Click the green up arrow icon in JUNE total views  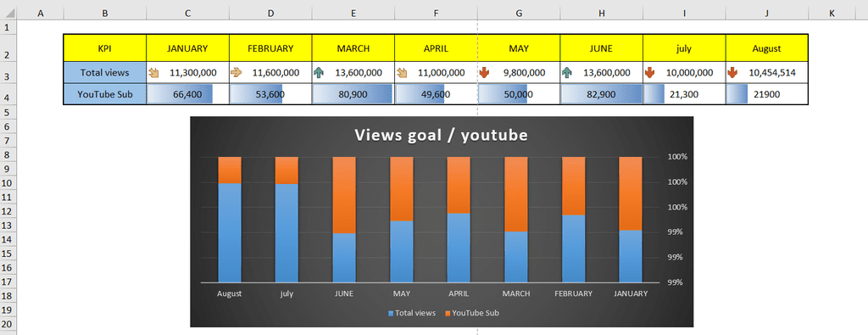(566, 73)
